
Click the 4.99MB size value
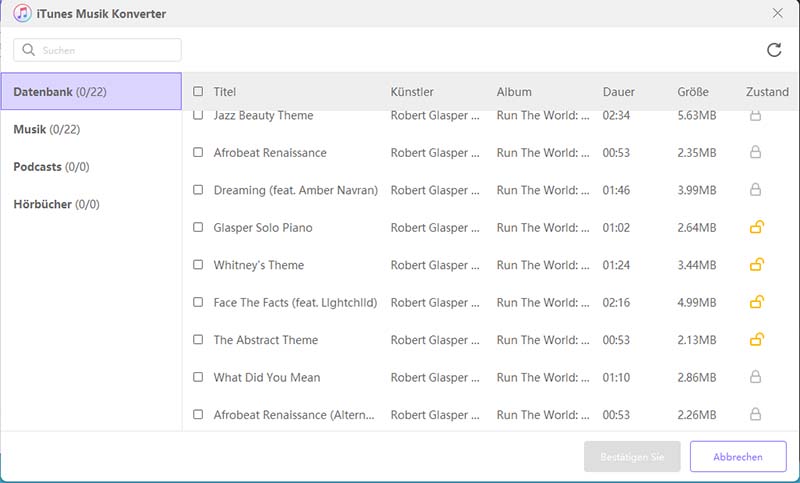[x=697, y=302]
